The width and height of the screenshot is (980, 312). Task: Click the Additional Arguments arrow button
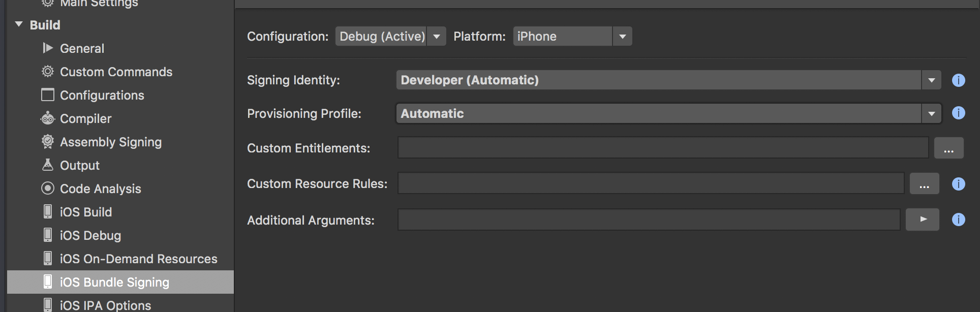923,220
